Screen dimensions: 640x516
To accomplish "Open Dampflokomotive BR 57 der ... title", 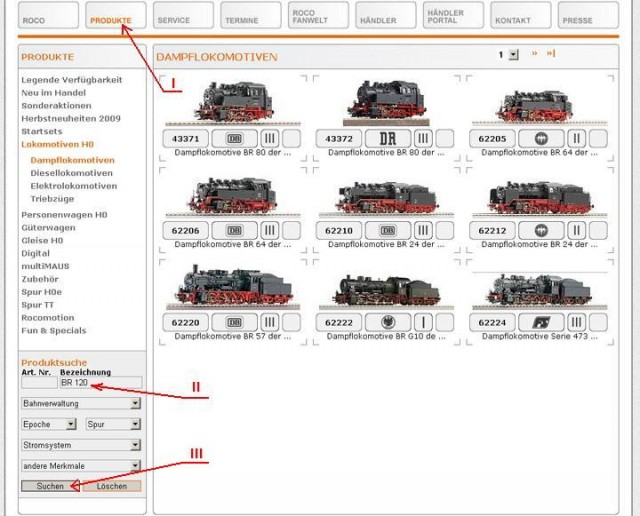I will 233,336.
